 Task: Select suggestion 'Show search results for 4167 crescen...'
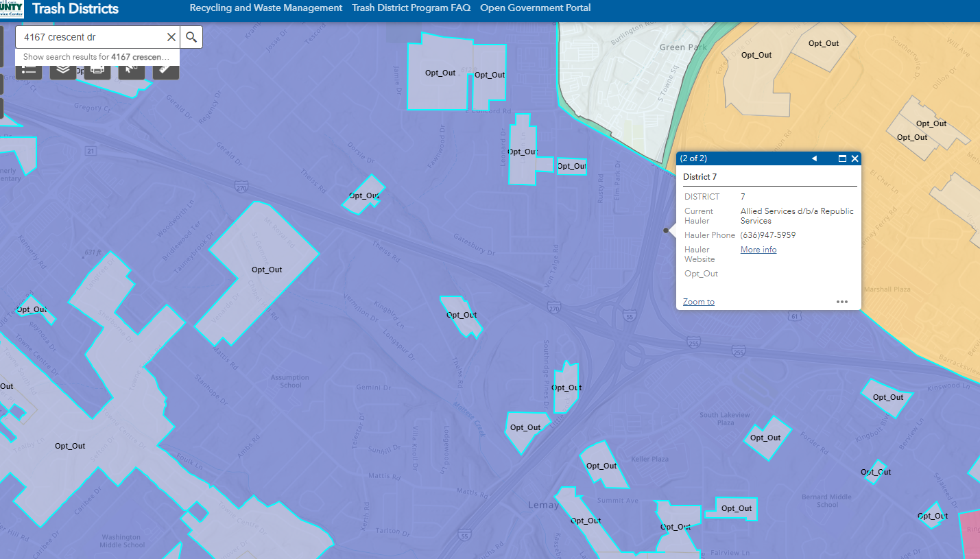point(96,56)
